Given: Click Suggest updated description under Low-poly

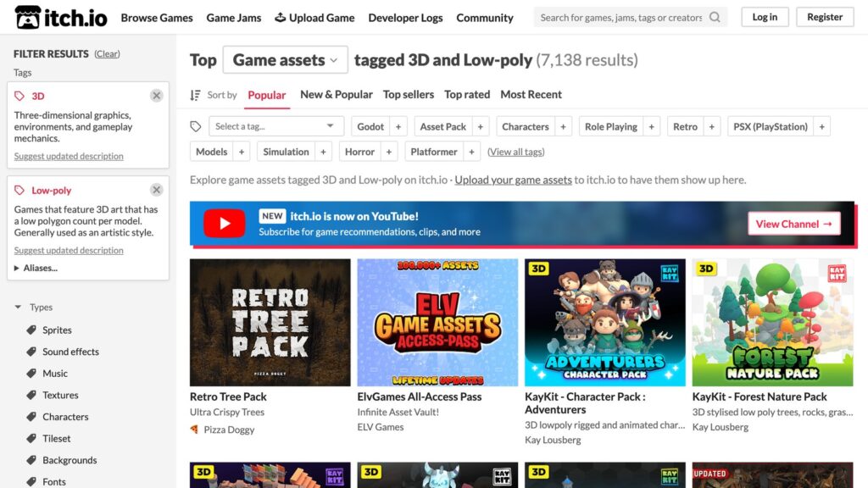Looking at the screenshot, I should [69, 250].
